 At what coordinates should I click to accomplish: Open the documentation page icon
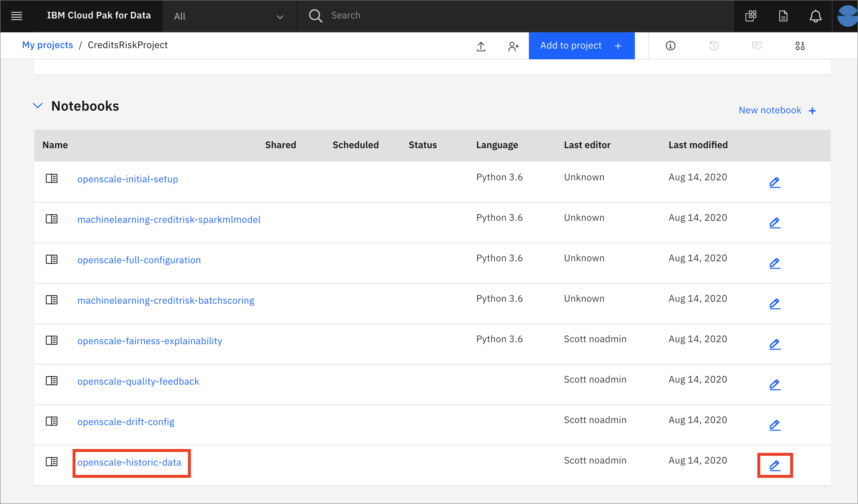(x=783, y=16)
